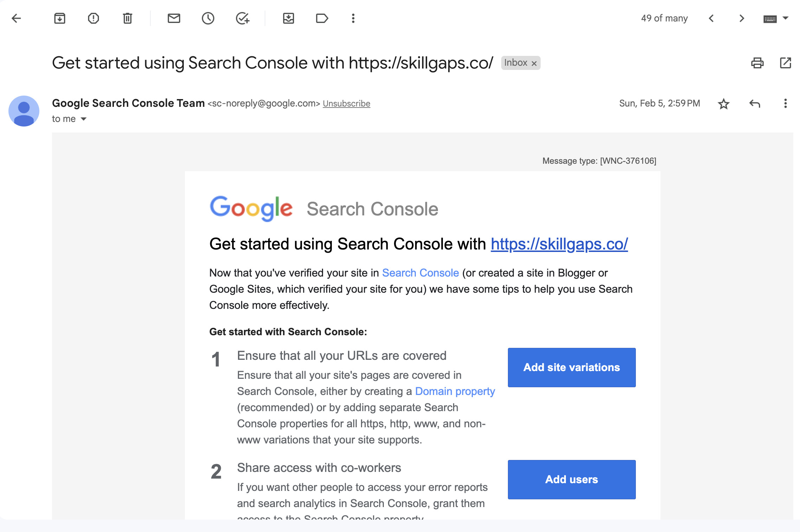The width and height of the screenshot is (800, 532).
Task: Open the Unsubscribe link
Action: pyautogui.click(x=346, y=104)
